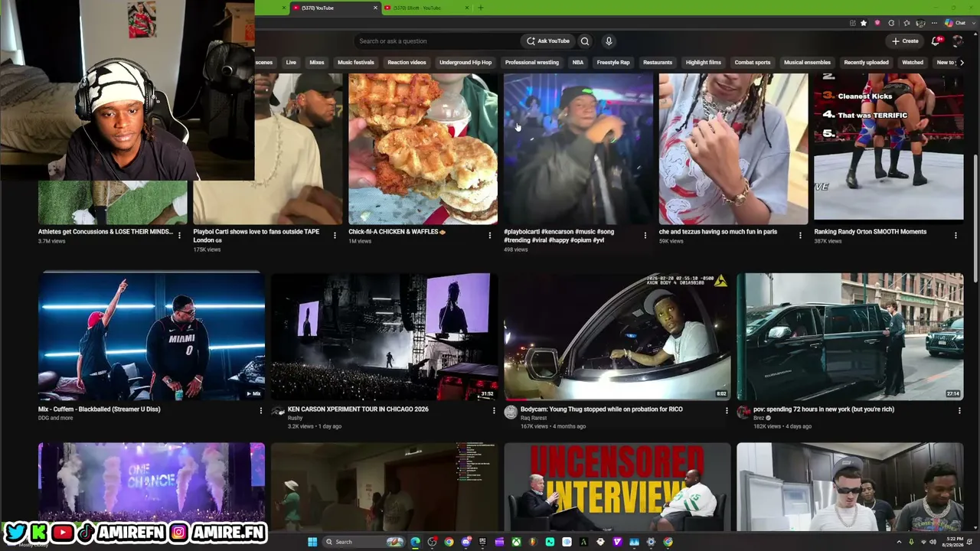Image resolution: width=980 pixels, height=551 pixels.
Task: Select the Music festivals chip
Action: point(356,63)
